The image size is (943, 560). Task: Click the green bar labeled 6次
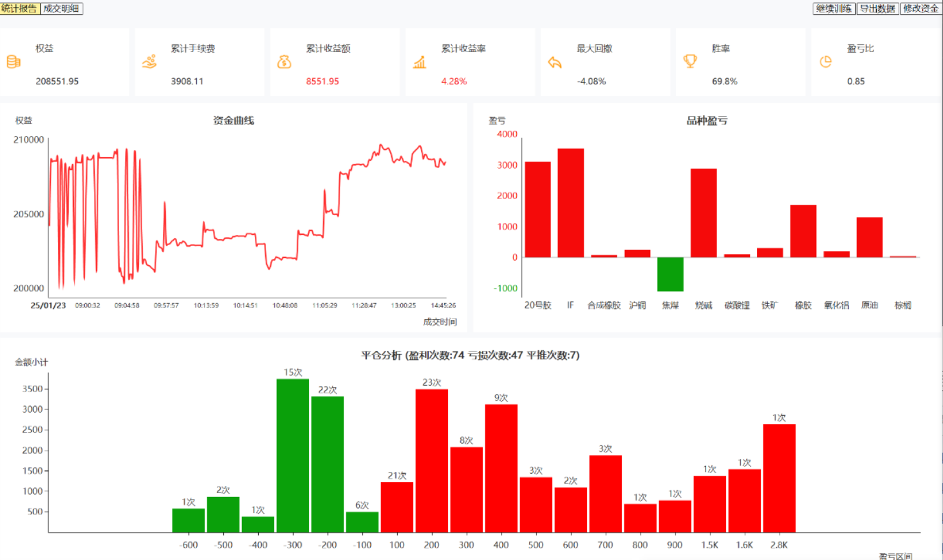tap(362, 522)
